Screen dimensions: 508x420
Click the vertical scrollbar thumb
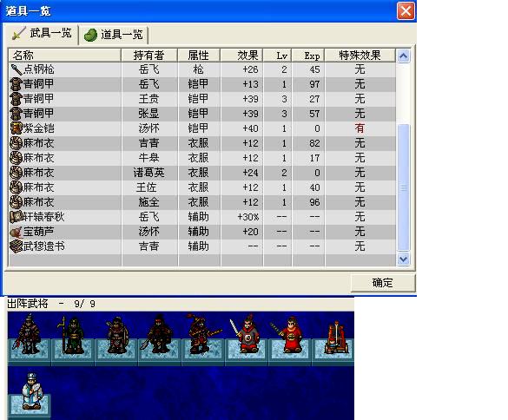[x=403, y=187]
